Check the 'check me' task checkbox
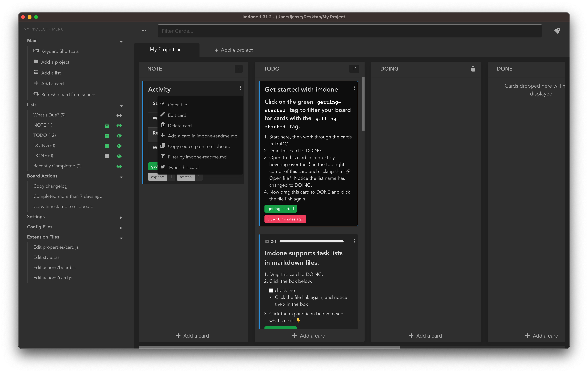The width and height of the screenshot is (588, 373). click(271, 290)
